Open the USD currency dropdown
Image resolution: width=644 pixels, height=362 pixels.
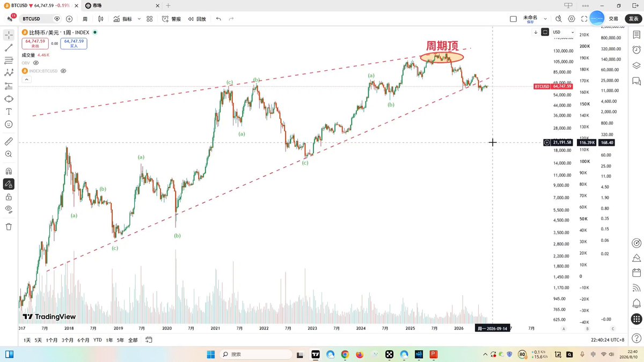point(563,32)
